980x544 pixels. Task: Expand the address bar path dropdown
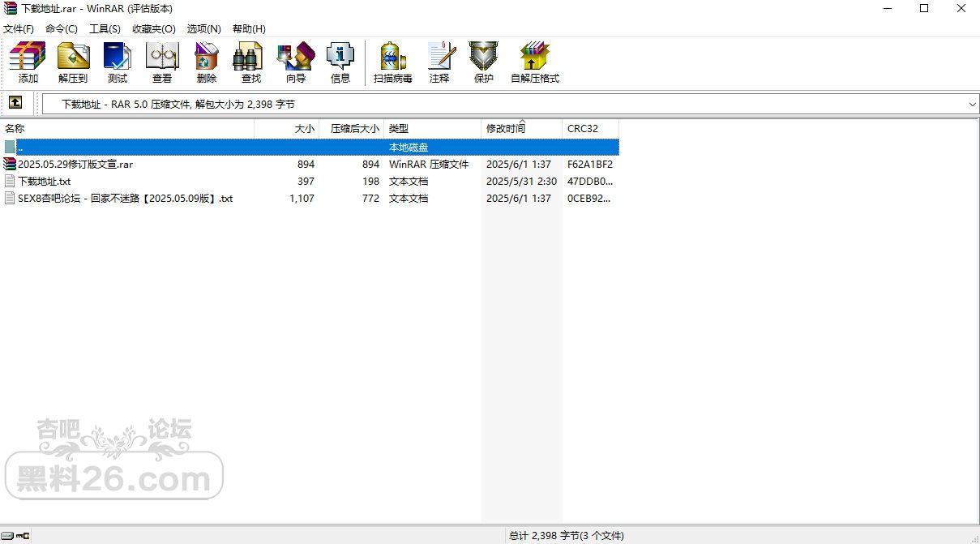pyautogui.click(x=972, y=104)
